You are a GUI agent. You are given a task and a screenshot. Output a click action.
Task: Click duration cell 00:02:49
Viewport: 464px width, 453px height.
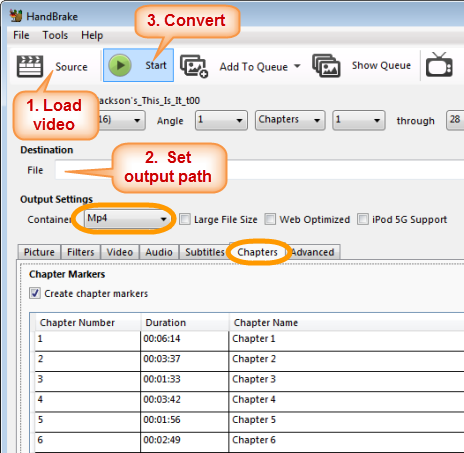pyautogui.click(x=185, y=442)
